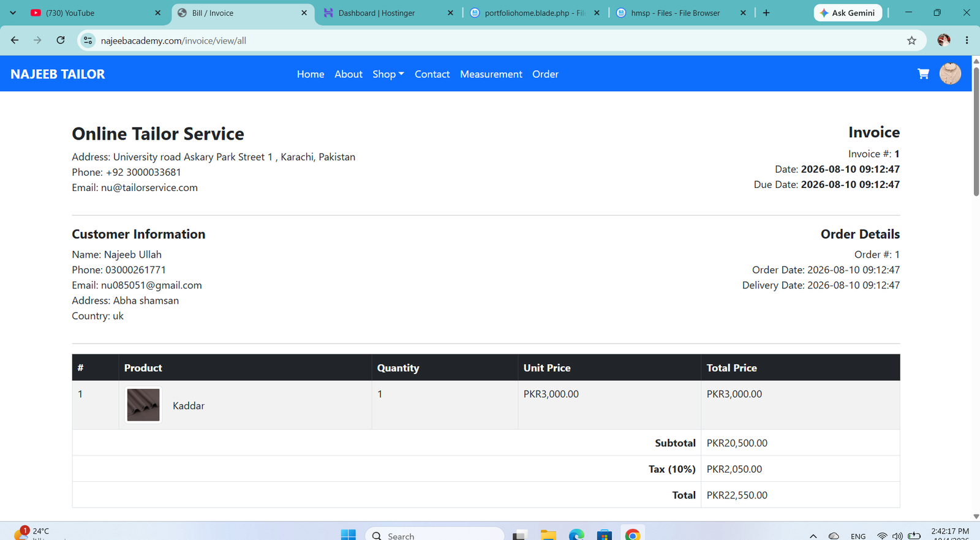
Task: Open the user avatar in the site navbar
Action: tap(950, 73)
